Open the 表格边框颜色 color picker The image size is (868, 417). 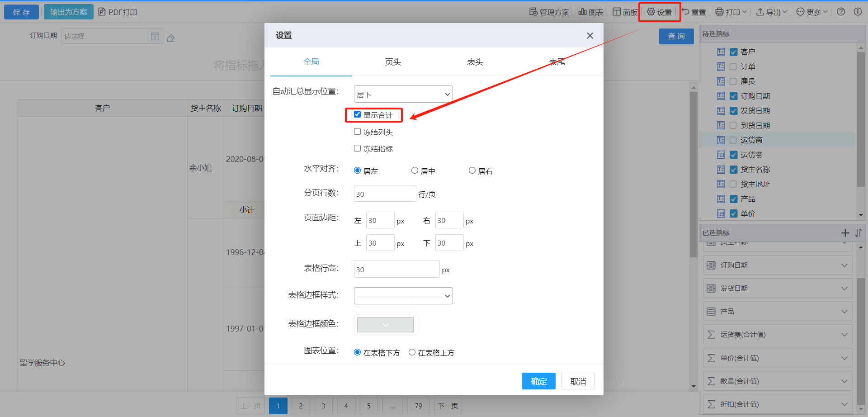pyautogui.click(x=385, y=324)
